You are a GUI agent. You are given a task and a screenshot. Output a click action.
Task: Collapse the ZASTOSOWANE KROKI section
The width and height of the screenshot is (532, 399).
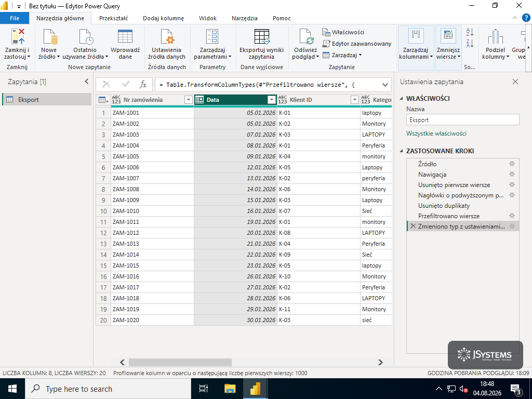(402, 151)
